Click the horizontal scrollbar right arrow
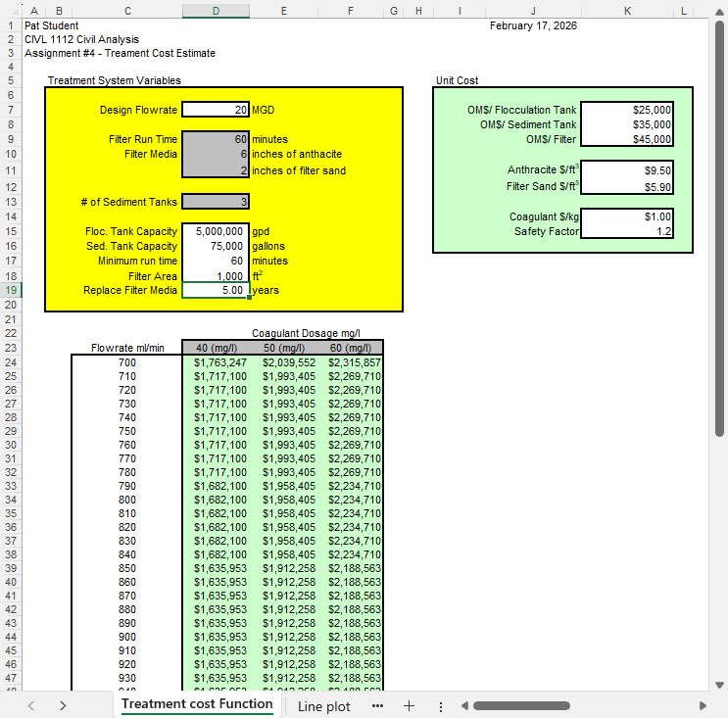The width and height of the screenshot is (728, 718). pos(704,706)
